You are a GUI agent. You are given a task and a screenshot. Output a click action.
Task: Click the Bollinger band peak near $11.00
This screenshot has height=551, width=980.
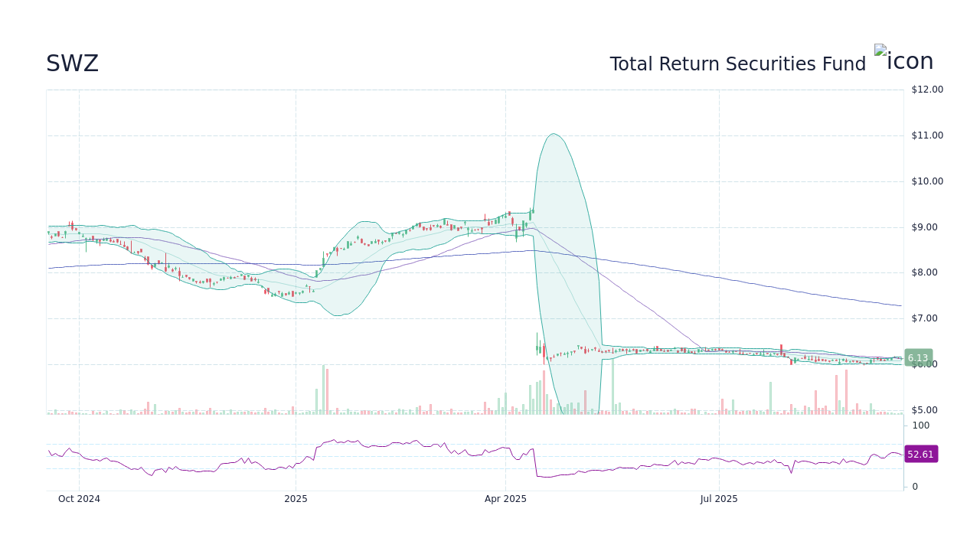coord(554,135)
